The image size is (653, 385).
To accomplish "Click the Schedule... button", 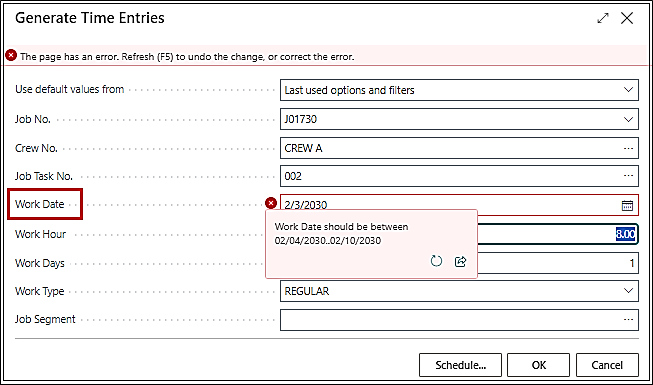I will click(460, 365).
